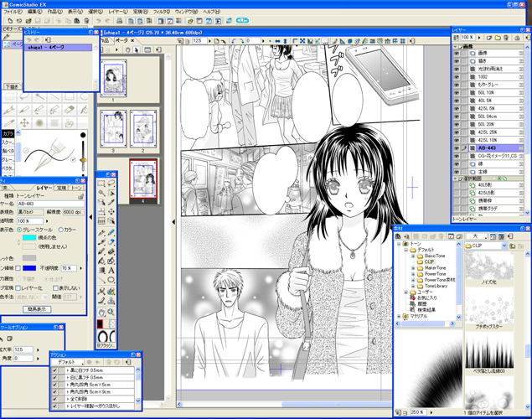Expand the PowerTone folder
This screenshot has width=532, height=419.
[413, 274]
